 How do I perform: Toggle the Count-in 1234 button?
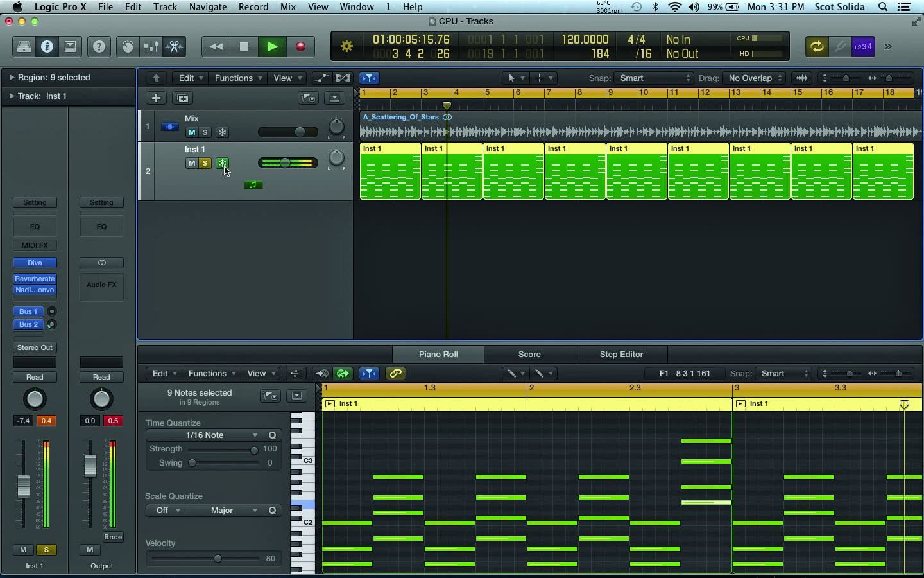[863, 47]
